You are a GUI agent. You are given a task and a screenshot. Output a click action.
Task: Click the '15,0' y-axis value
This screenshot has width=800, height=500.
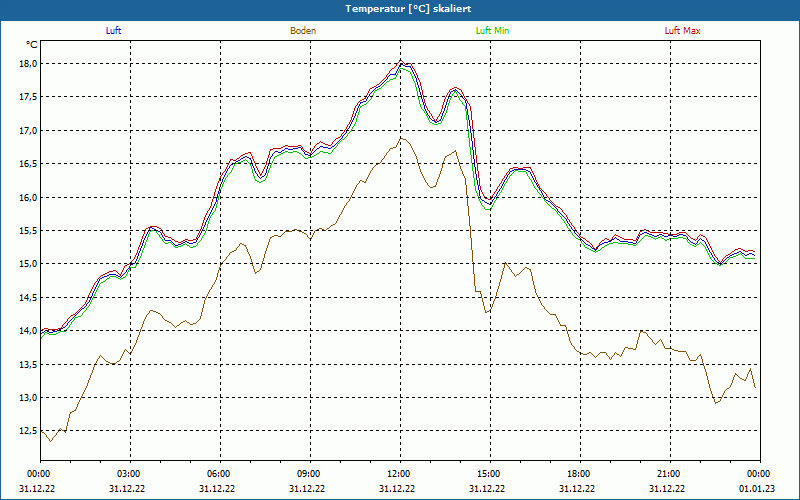point(28,264)
